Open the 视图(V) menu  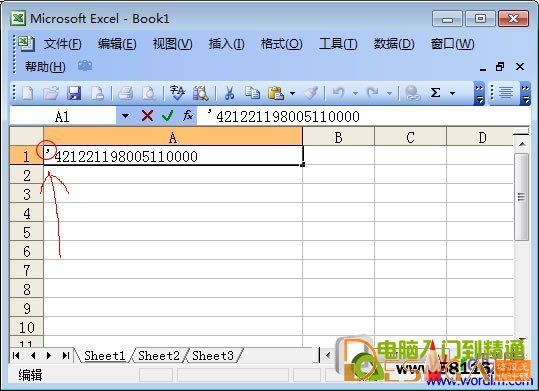point(172,44)
